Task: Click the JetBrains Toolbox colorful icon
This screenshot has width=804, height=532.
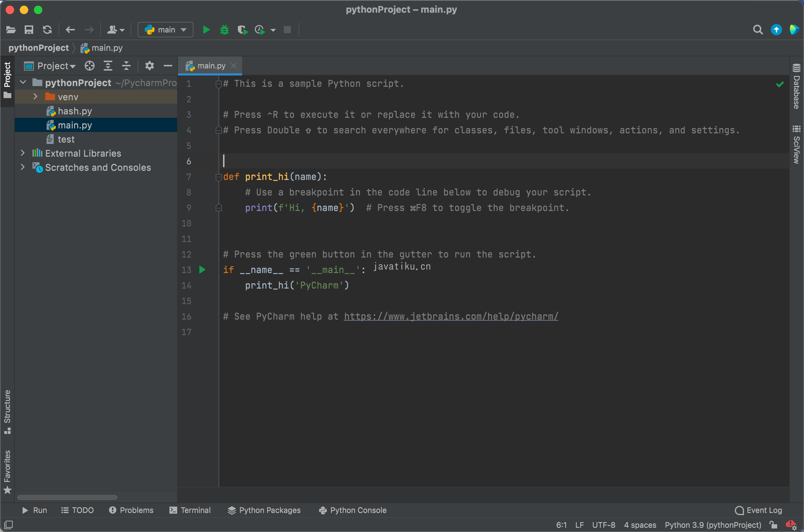Action: [x=794, y=30]
